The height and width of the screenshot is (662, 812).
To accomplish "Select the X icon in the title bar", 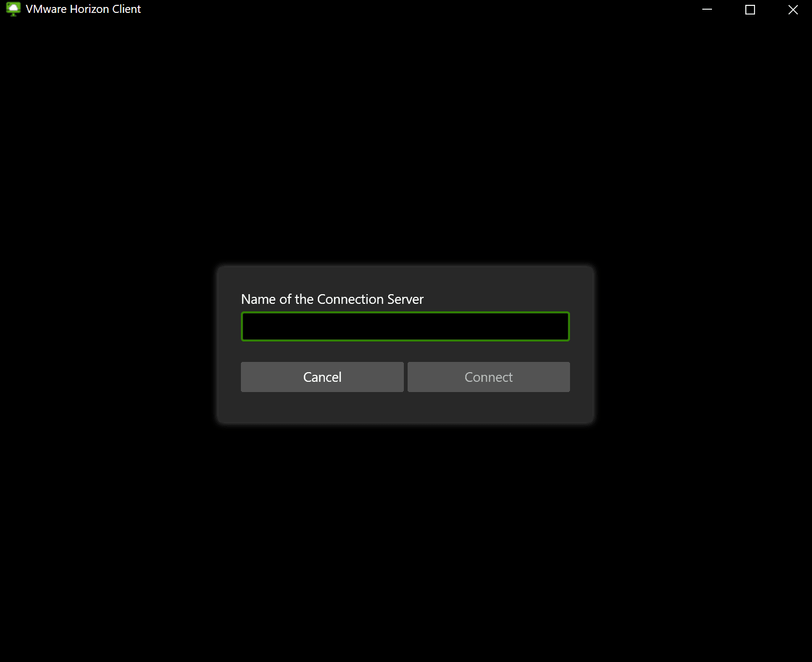I will click(793, 9).
